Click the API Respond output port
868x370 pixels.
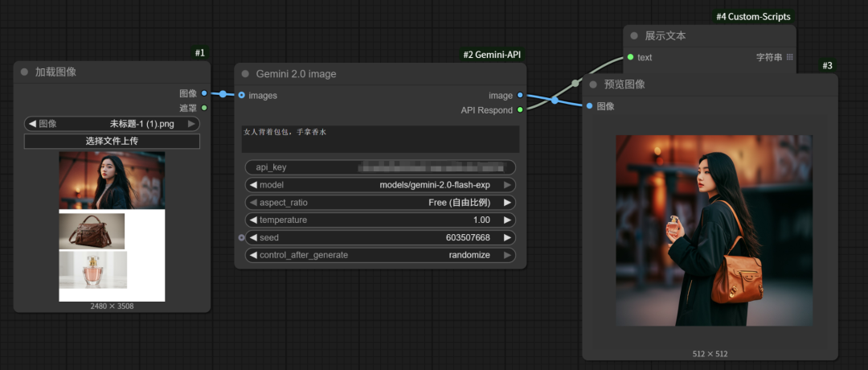coord(520,109)
